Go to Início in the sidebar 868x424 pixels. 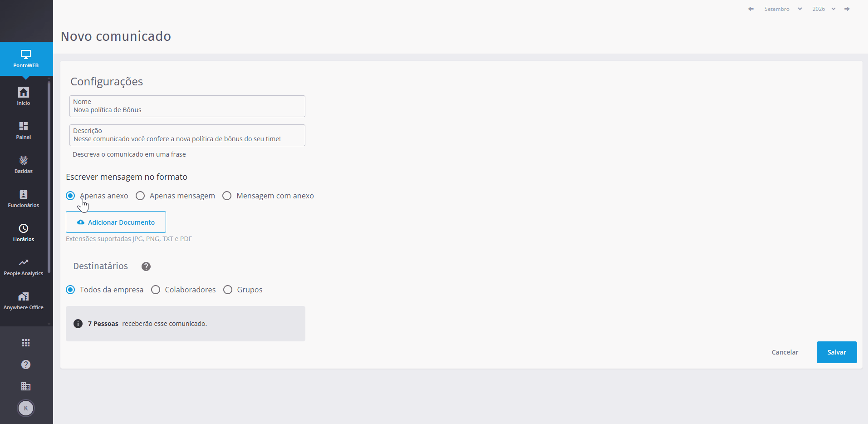pyautogui.click(x=24, y=96)
